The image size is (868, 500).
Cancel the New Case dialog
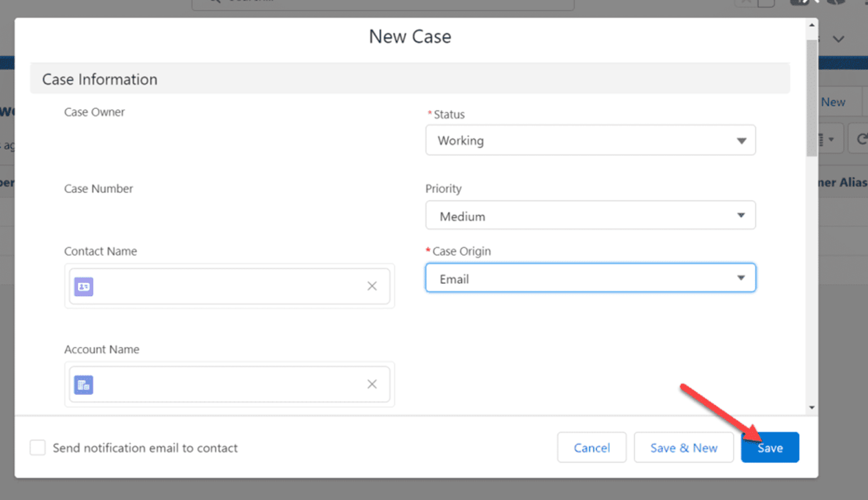[592, 447]
